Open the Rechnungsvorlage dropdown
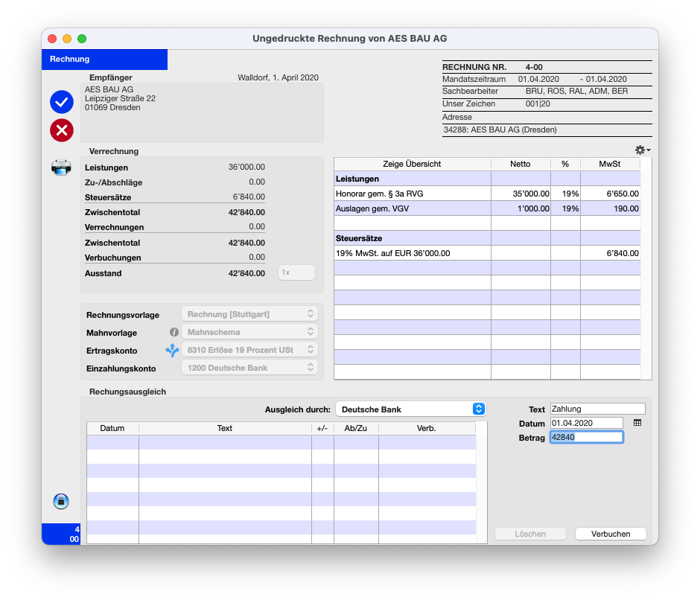 [x=249, y=314]
